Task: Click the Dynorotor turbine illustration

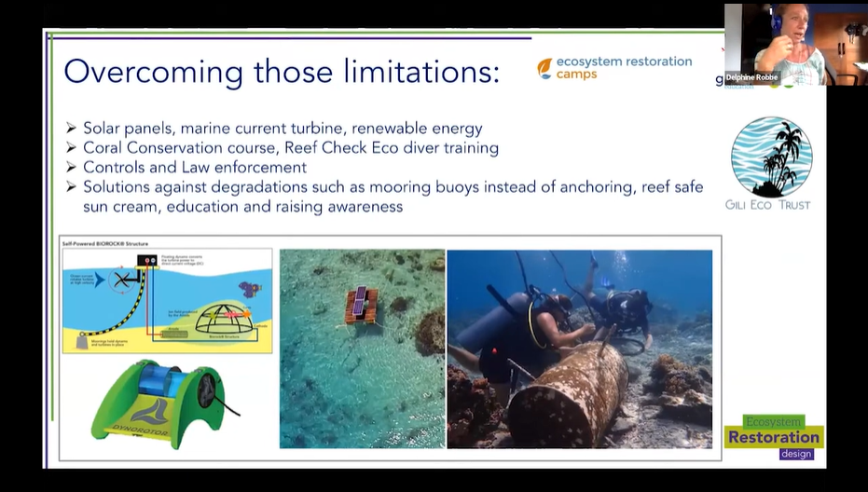Action: coord(164,403)
